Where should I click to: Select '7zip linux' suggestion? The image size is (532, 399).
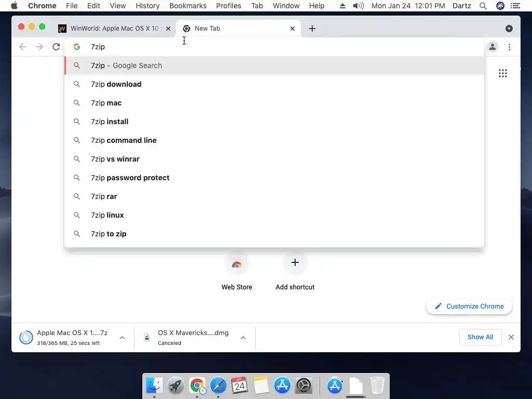tap(274, 215)
